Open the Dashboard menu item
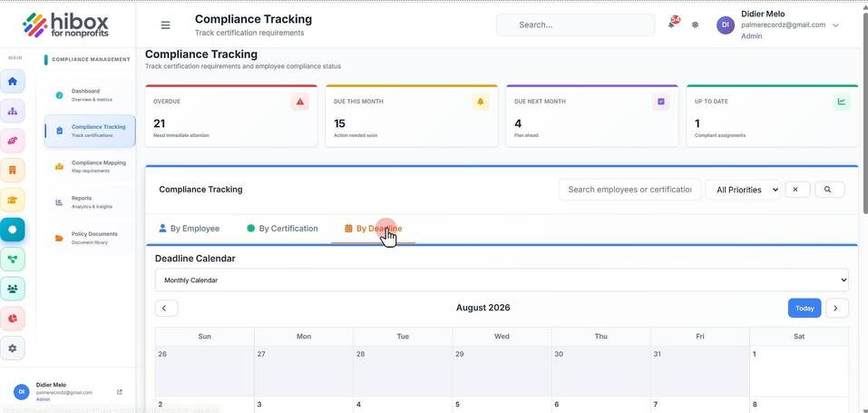 90,94
